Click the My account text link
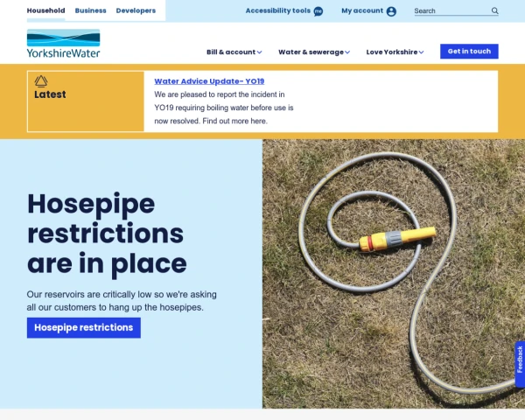This screenshot has width=525, height=420. [362, 10]
